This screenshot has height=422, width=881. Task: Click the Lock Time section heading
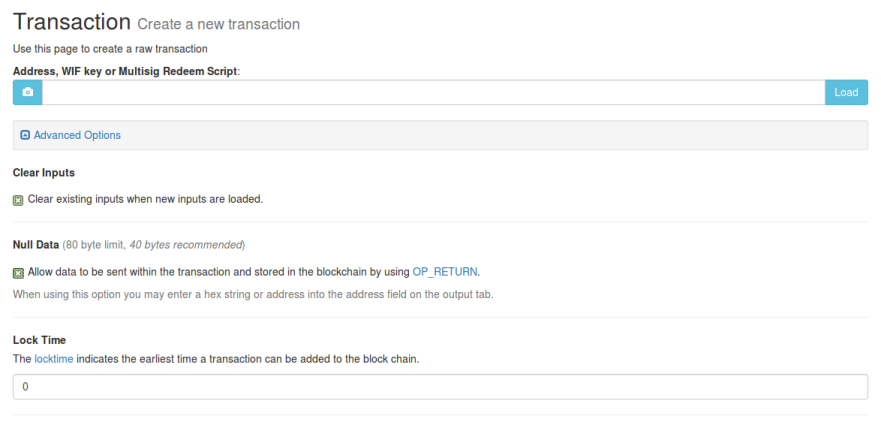point(39,341)
